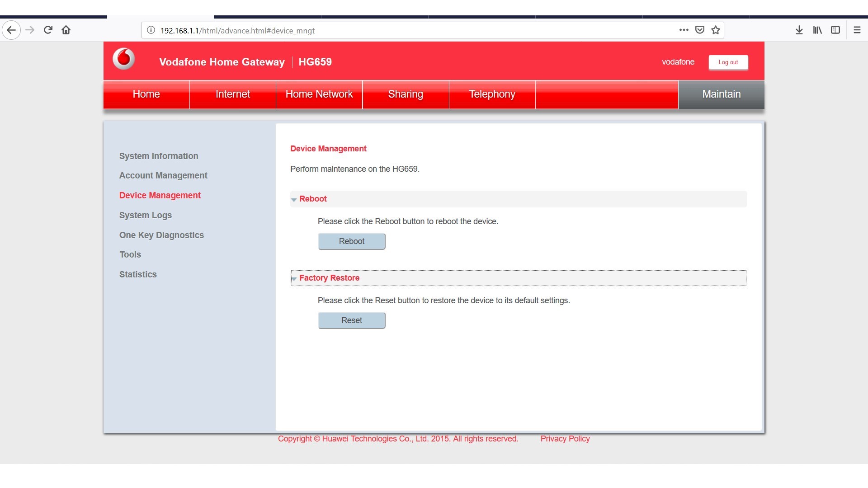The image size is (868, 488).
Task: Open System Information in sidebar
Action: coord(159,156)
